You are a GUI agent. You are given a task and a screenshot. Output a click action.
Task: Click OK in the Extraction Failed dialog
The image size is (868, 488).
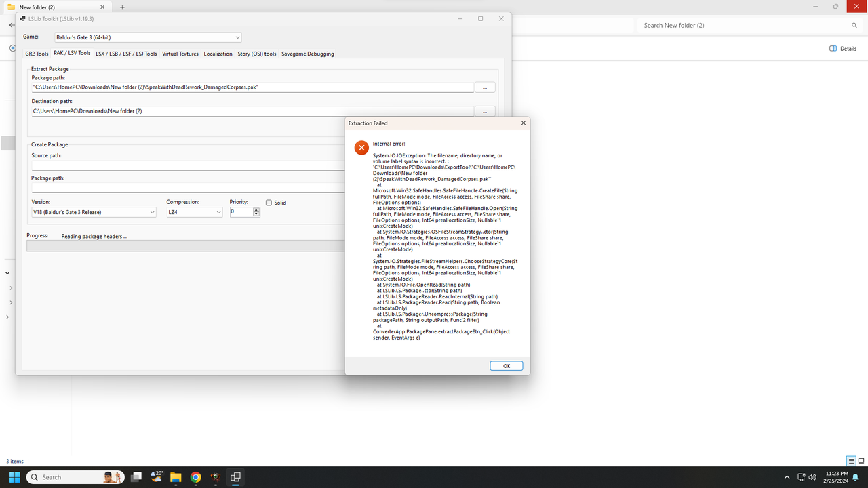506,366
